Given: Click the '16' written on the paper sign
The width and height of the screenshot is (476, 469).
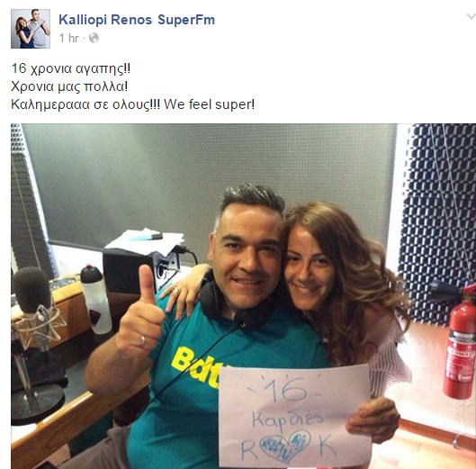Looking at the screenshot, I should point(285,390).
